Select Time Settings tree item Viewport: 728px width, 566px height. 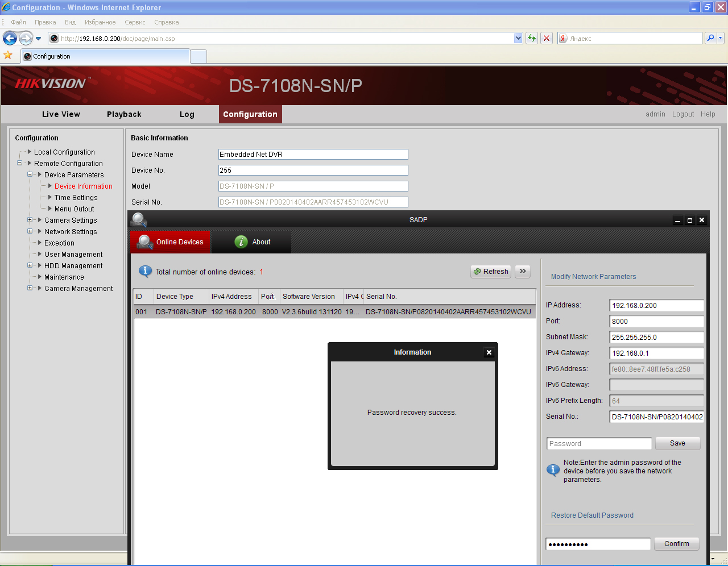point(76,198)
